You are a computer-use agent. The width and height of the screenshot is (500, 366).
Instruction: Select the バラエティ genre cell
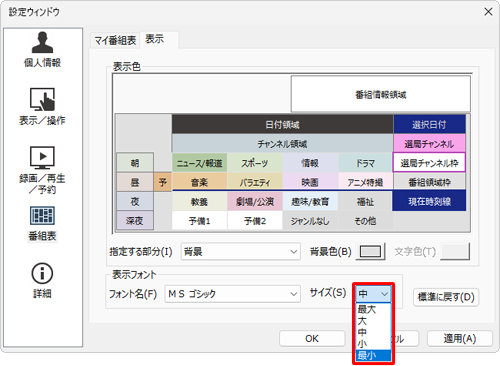tap(255, 182)
